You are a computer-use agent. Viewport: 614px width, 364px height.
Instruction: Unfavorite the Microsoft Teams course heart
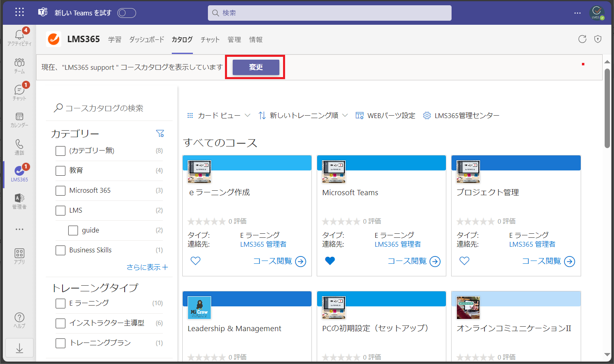[330, 261]
